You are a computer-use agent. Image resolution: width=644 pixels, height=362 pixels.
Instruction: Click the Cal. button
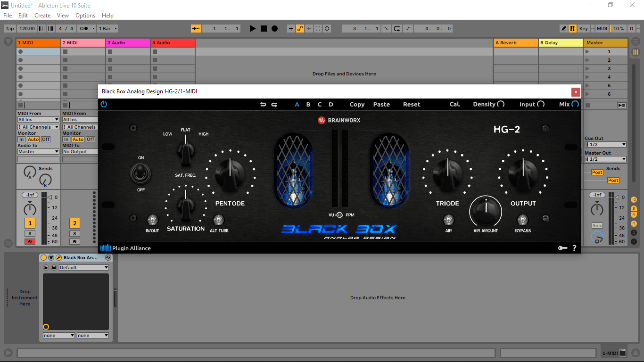[x=455, y=105]
